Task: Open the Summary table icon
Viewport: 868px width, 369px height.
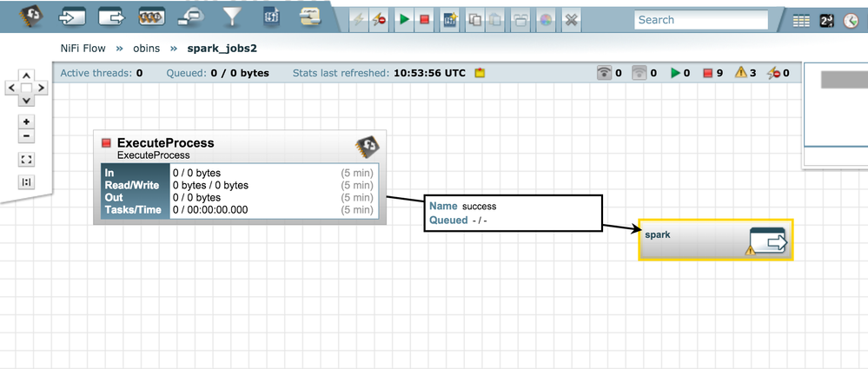Action: (x=801, y=21)
